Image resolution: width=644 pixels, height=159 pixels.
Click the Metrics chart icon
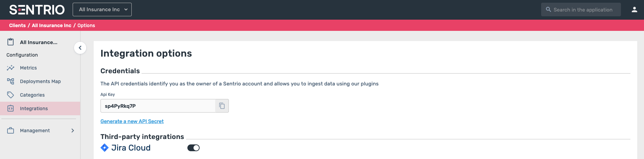[11, 68]
